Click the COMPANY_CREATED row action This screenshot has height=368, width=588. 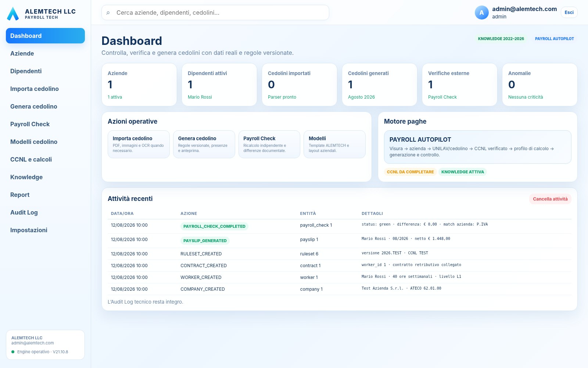coord(202,289)
